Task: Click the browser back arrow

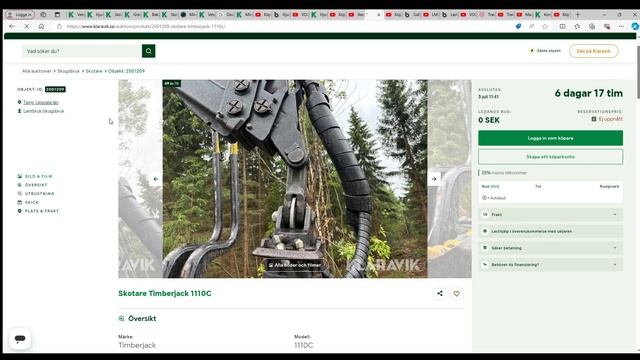Action: [12, 26]
